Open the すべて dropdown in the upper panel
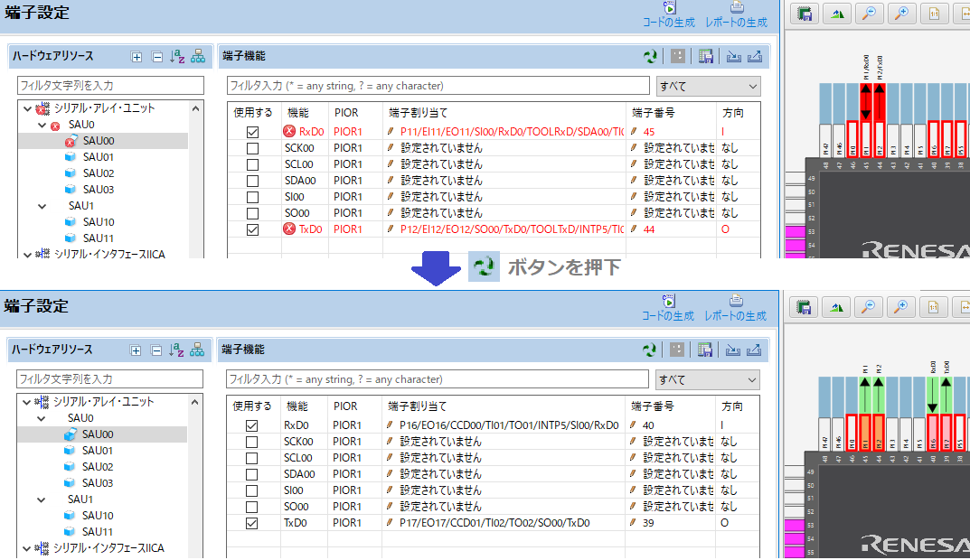The height and width of the screenshot is (560, 970). point(709,86)
